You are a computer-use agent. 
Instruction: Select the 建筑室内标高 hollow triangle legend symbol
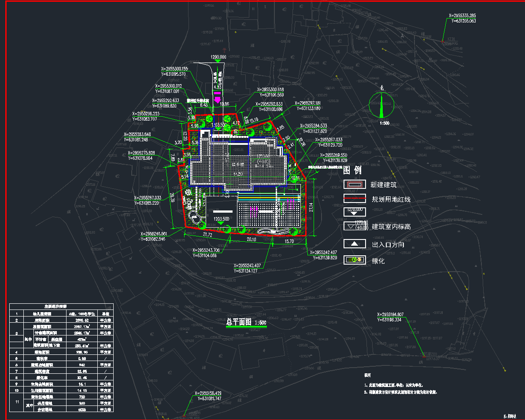[x=355, y=227]
